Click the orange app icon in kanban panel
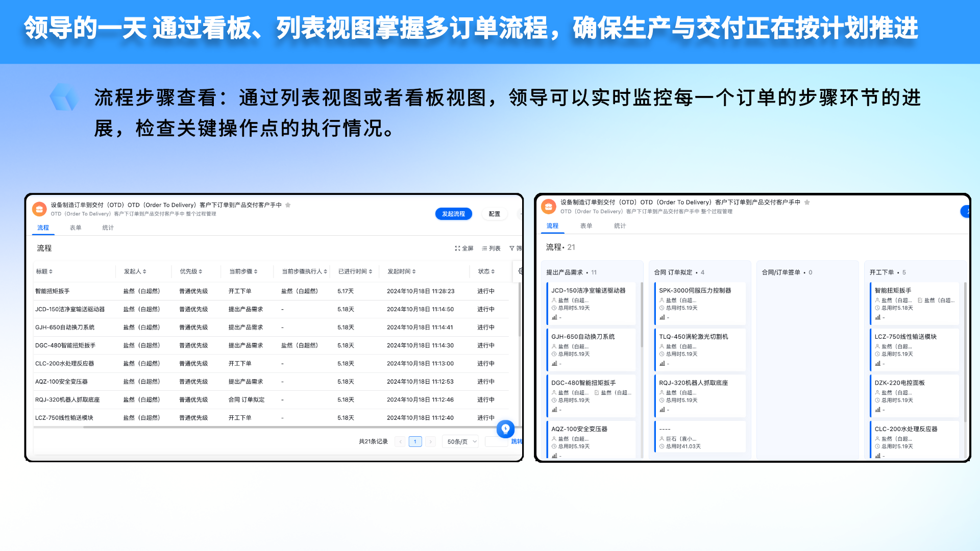This screenshot has width=980, height=551. pyautogui.click(x=548, y=207)
